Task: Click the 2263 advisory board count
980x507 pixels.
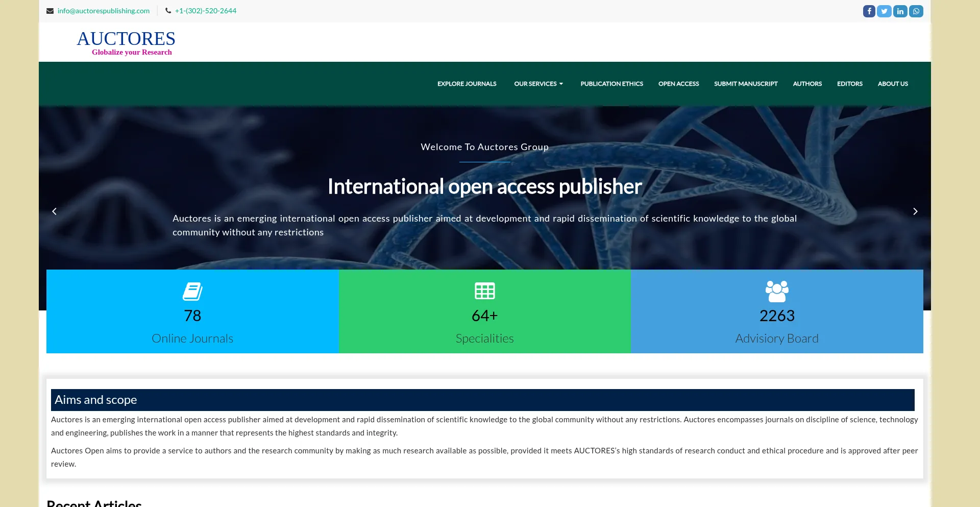Action: (777, 316)
